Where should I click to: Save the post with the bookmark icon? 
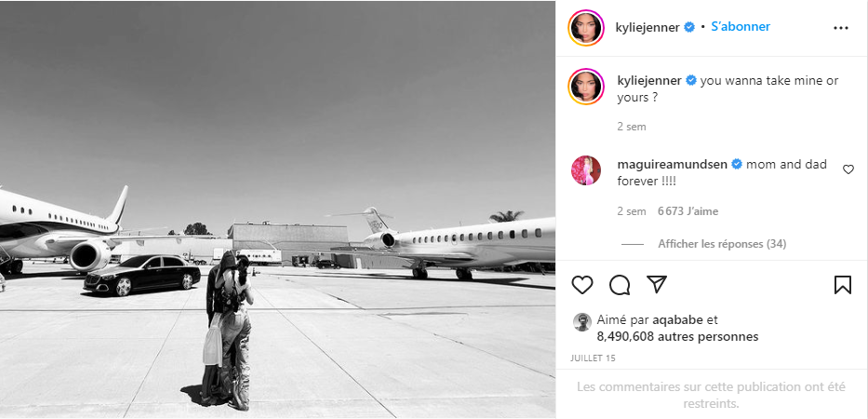(843, 285)
